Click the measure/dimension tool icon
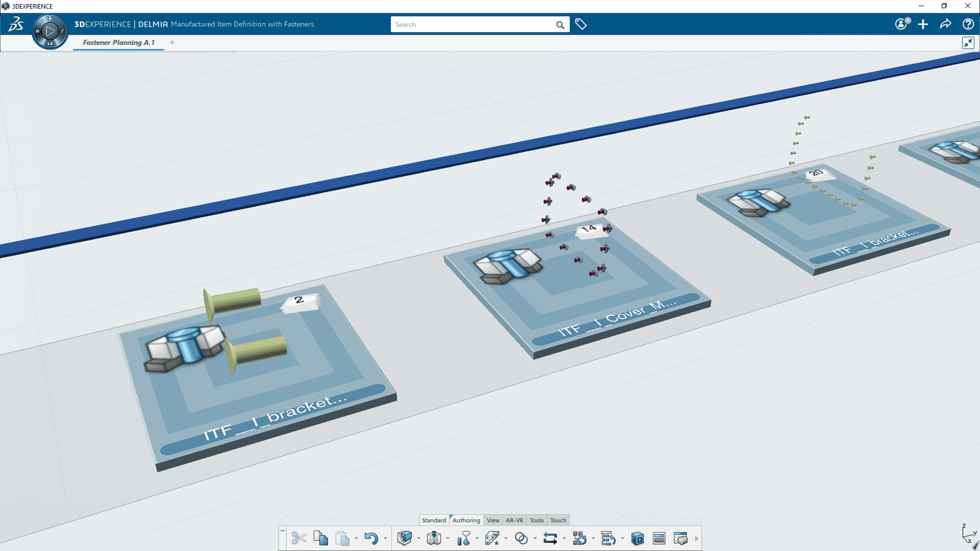980x551 pixels. point(464,538)
